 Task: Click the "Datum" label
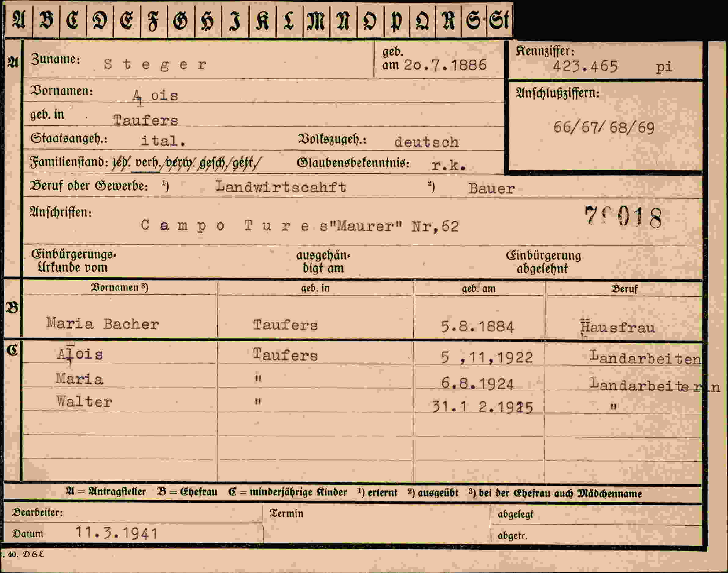(x=28, y=533)
